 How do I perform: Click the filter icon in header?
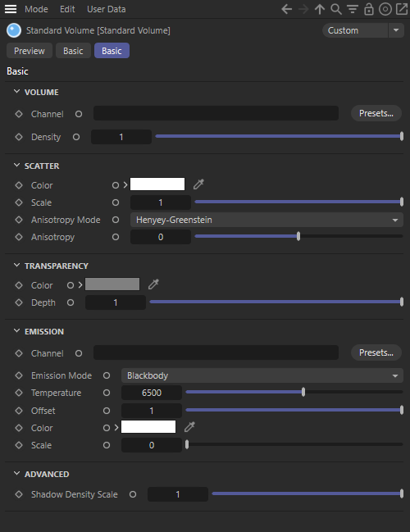353,9
